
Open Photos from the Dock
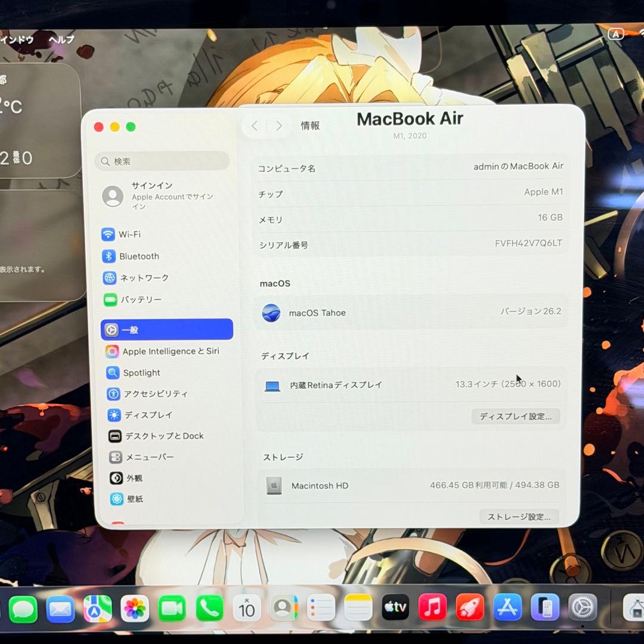[135, 608]
